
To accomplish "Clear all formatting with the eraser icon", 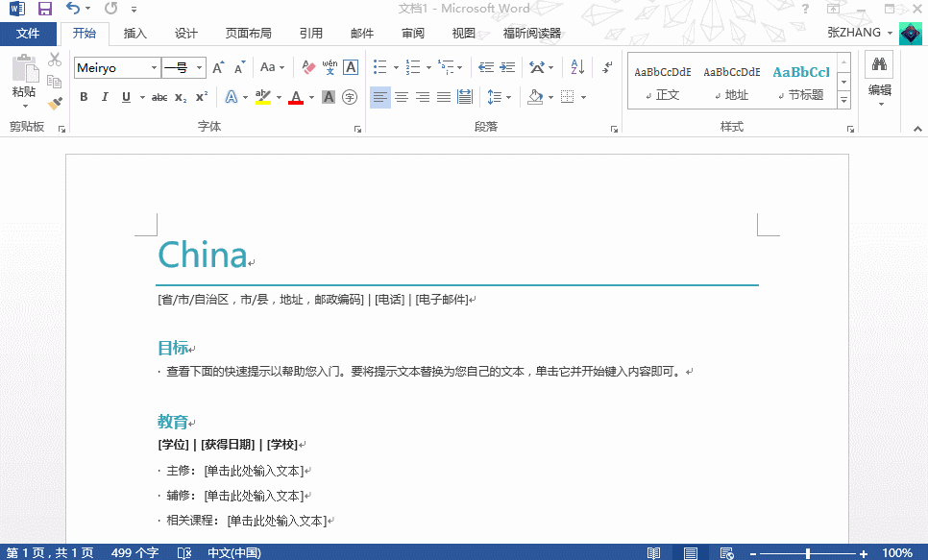I will pyautogui.click(x=306, y=66).
